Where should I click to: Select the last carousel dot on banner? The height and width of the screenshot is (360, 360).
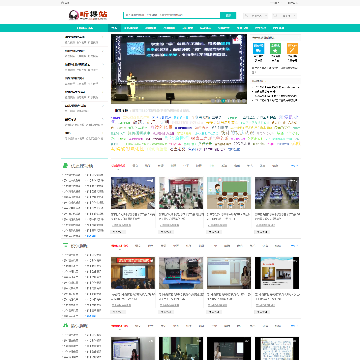[244, 100]
